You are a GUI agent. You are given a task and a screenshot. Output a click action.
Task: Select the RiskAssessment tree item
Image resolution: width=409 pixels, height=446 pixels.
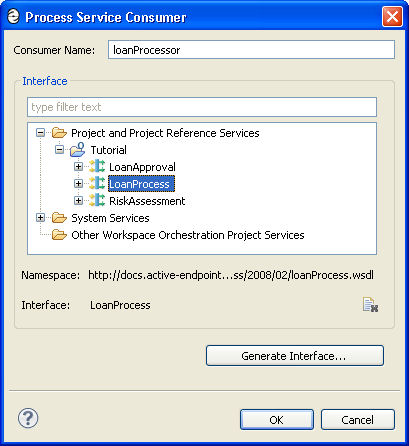pos(147,201)
